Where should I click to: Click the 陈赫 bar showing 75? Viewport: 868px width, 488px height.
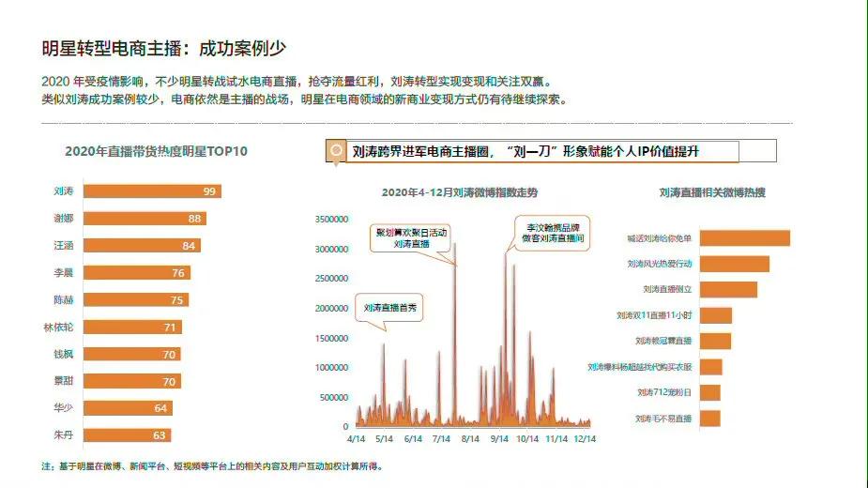[x=136, y=300]
